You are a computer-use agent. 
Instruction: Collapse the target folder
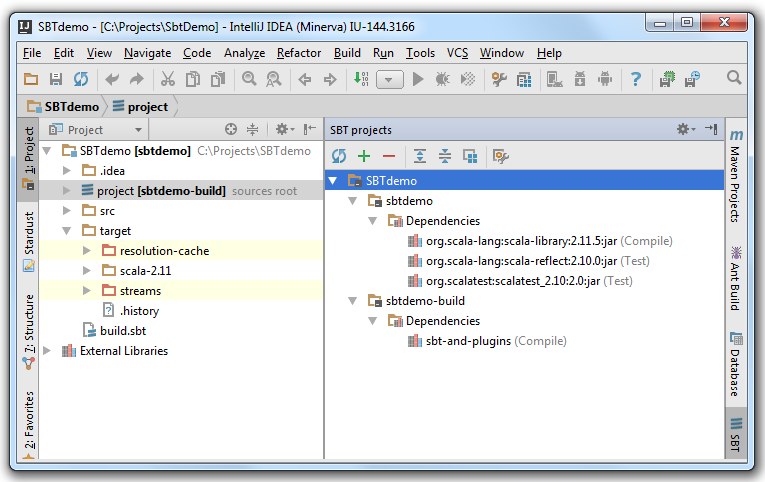coord(67,231)
